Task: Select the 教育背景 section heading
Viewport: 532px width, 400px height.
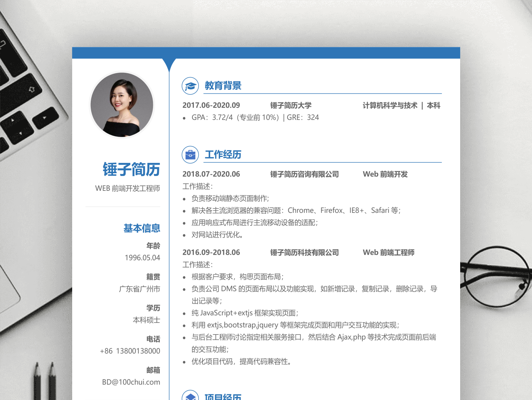Action: [x=223, y=86]
